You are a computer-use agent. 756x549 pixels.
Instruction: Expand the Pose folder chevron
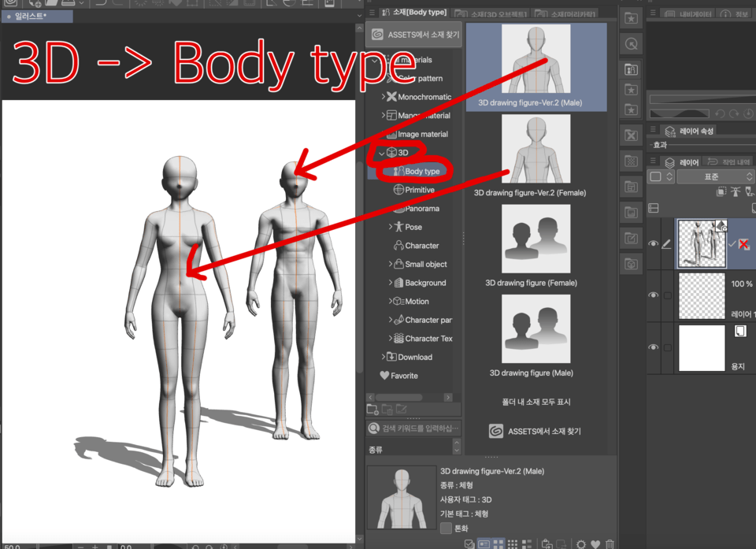[x=390, y=227]
